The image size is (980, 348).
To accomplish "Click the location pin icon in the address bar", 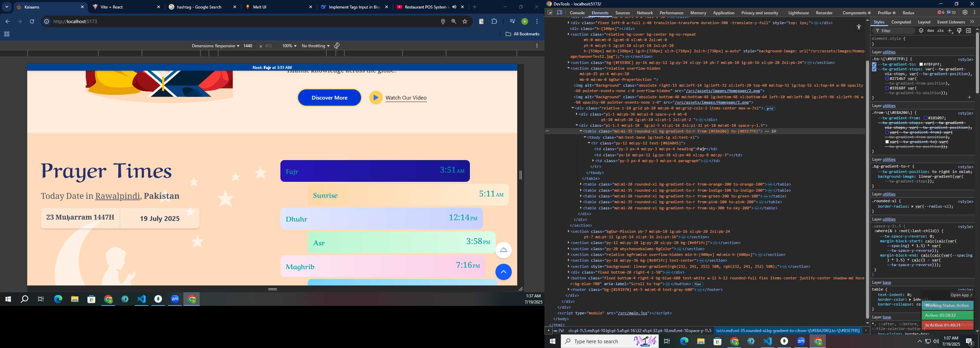I will point(443,22).
